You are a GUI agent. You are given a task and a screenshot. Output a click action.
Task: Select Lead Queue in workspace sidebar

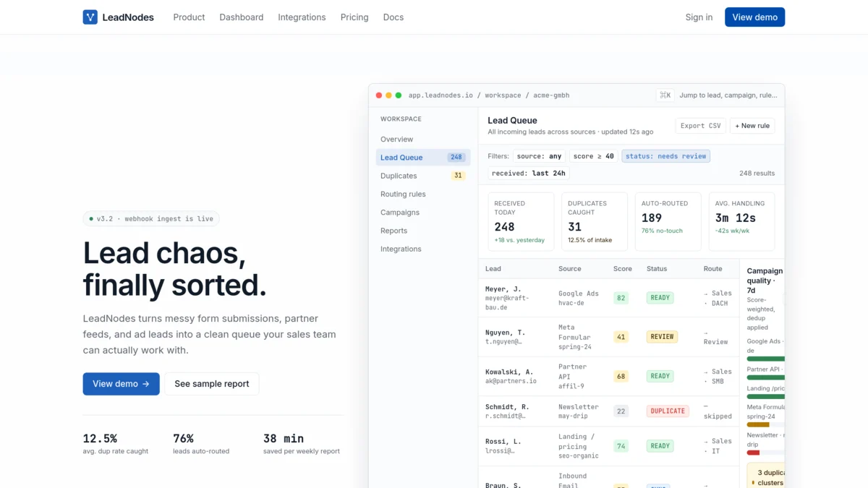(x=423, y=158)
